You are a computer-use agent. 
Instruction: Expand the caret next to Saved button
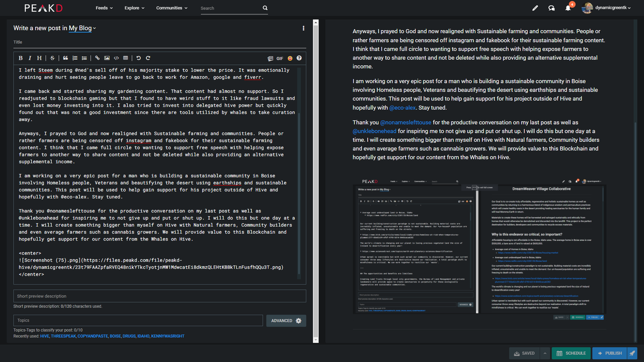pos(545,353)
